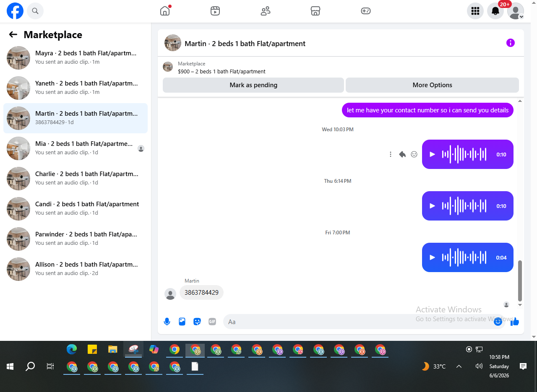
Task: Click the chat's vertical scrollbar thumb
Action: coord(520,280)
